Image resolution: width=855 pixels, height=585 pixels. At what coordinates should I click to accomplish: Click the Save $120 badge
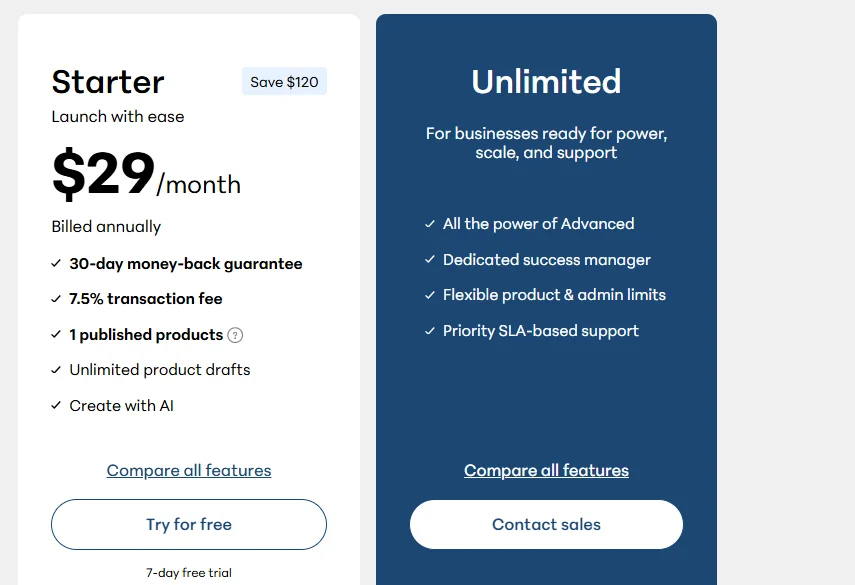(284, 82)
